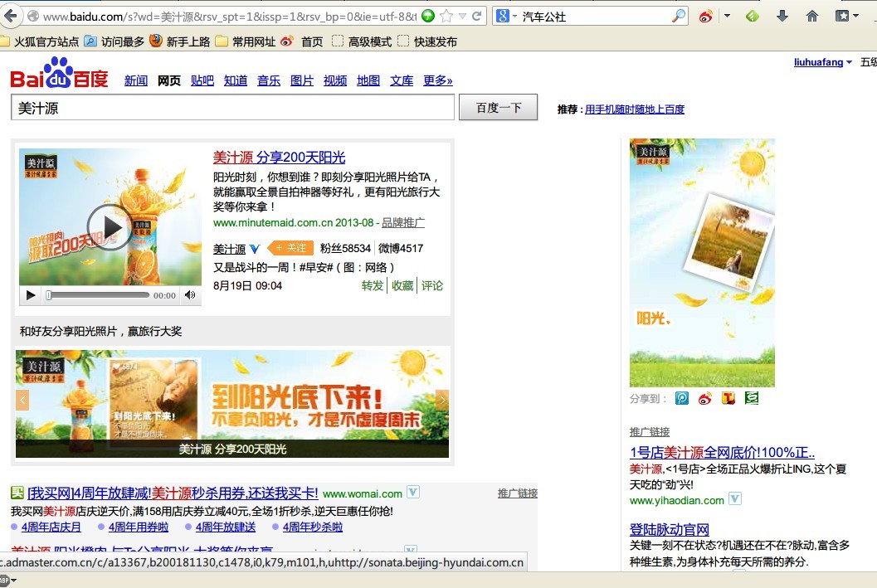Viewport: 877px width, 588px height.
Task: Open the 高级模式 bookmark
Action: [362, 42]
